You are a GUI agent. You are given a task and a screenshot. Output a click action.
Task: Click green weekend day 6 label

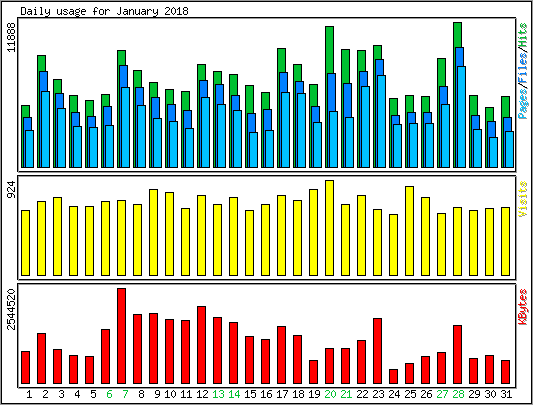click(x=109, y=394)
